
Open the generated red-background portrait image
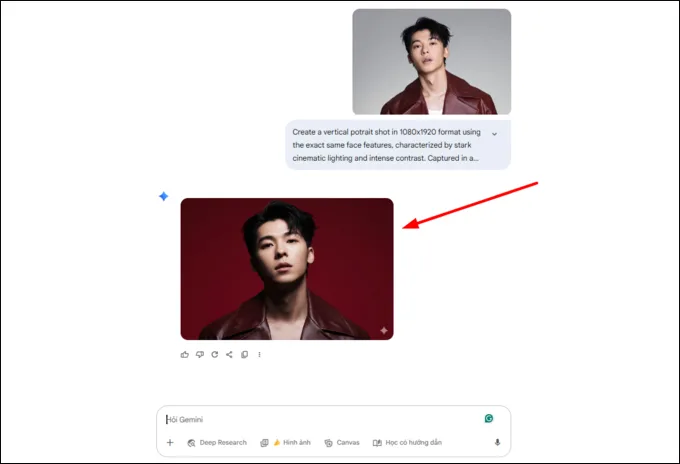point(287,269)
